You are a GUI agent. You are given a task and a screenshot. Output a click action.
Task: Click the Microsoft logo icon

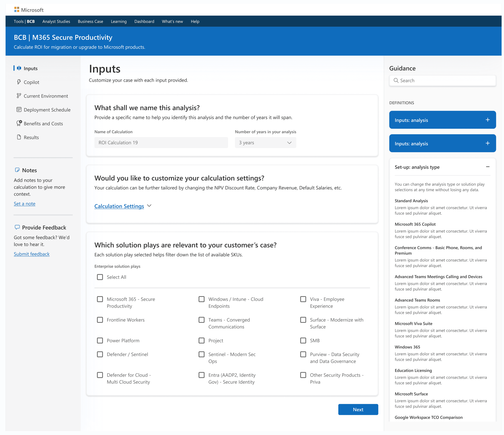(17, 10)
